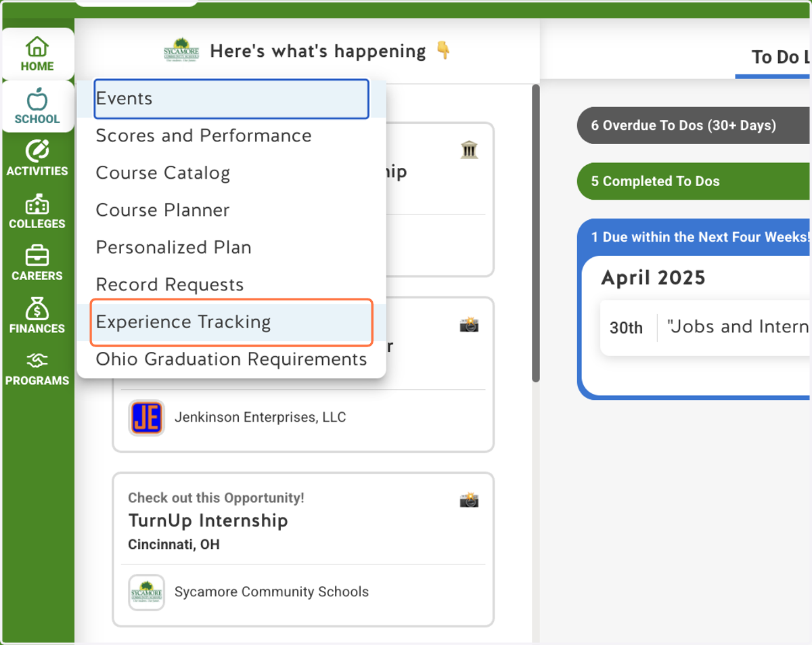Click the 'Check out this Opportunity!' text

[217, 498]
